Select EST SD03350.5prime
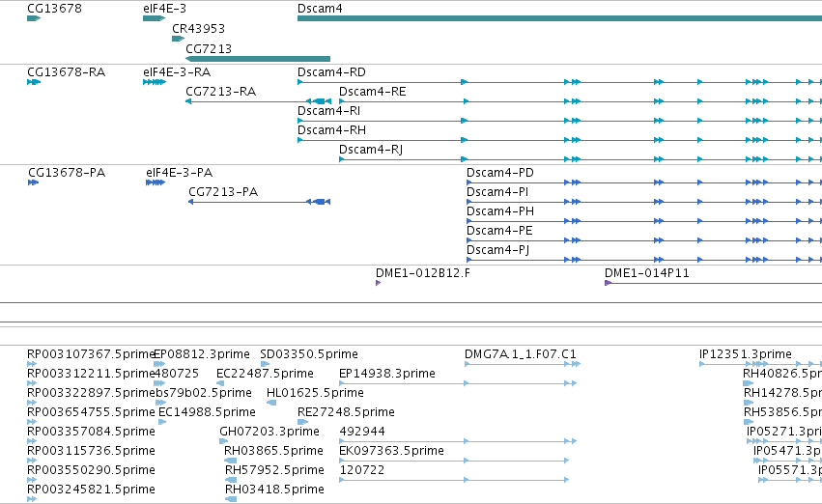Screen dimensions: 822x504 [309, 354]
